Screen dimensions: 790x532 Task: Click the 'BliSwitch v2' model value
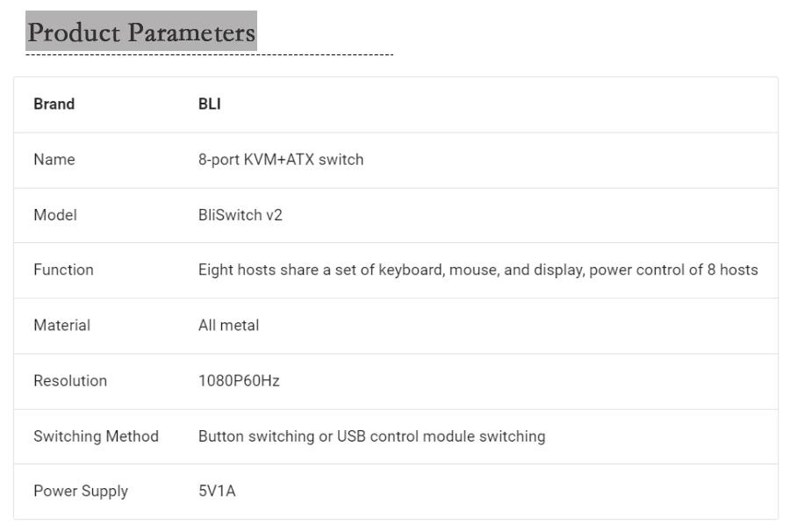click(240, 215)
